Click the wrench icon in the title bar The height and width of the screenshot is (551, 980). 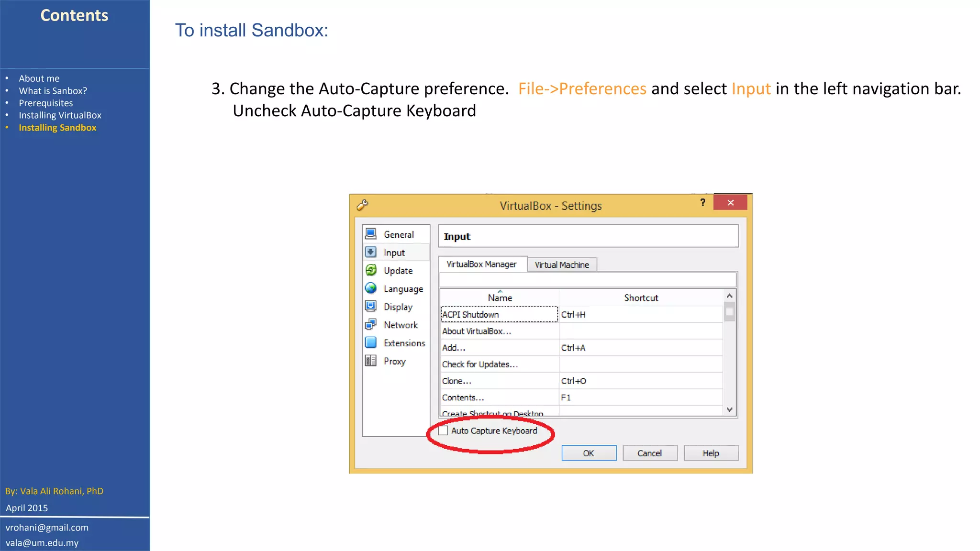pyautogui.click(x=362, y=205)
